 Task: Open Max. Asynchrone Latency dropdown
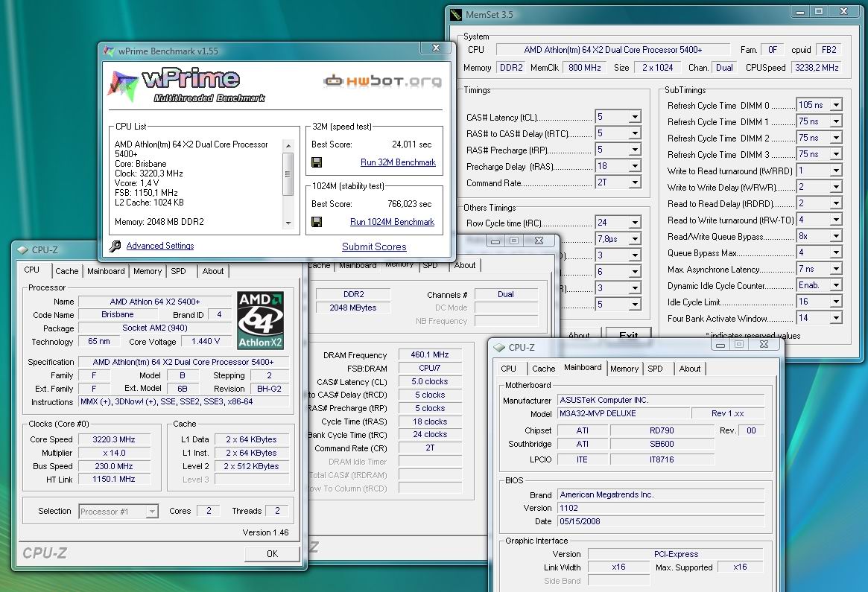(836, 269)
